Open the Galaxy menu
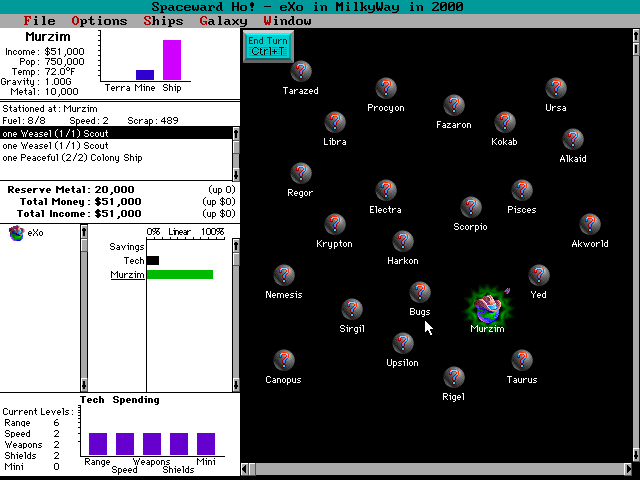Image resolution: width=640 pixels, height=480 pixels. pos(223,21)
